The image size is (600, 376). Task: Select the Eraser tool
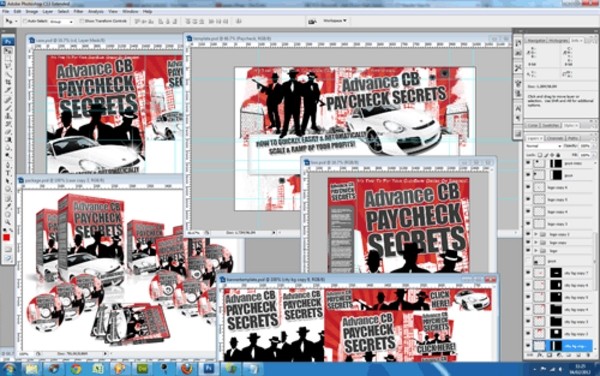pyautogui.click(x=8, y=132)
